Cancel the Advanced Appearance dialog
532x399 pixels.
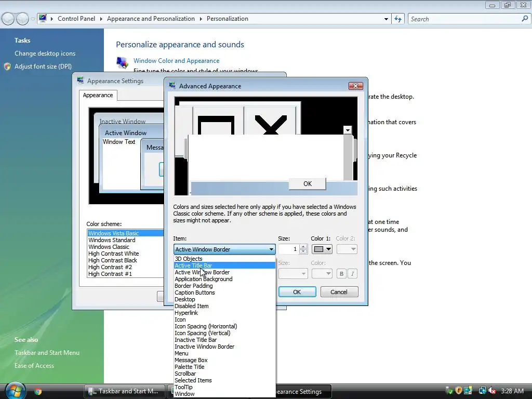tap(339, 292)
